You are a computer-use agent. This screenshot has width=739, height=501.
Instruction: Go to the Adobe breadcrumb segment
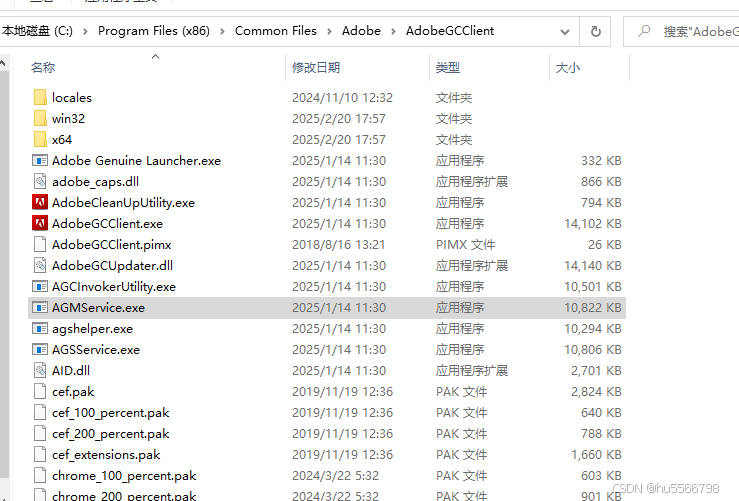click(361, 31)
